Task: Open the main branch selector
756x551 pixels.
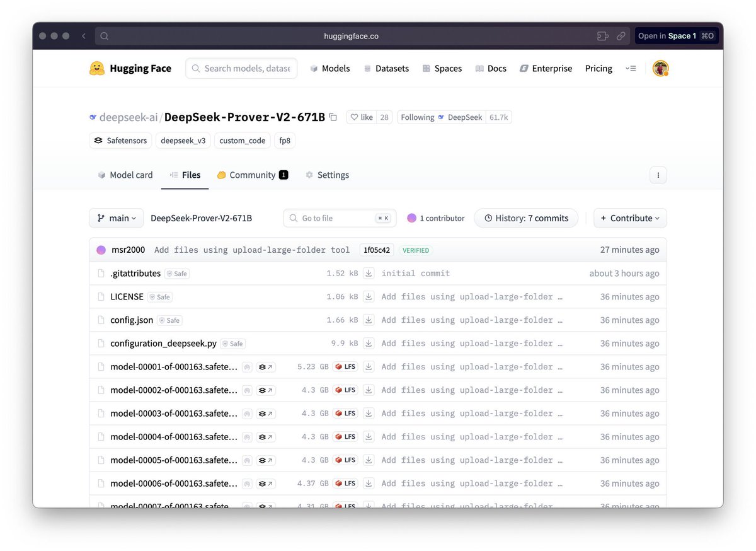Action: tap(116, 217)
